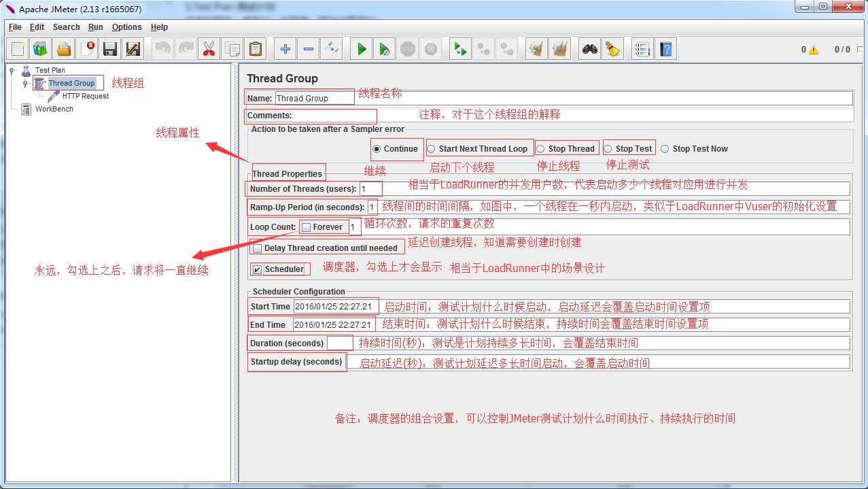Click the Number of Threads field

(x=605, y=188)
